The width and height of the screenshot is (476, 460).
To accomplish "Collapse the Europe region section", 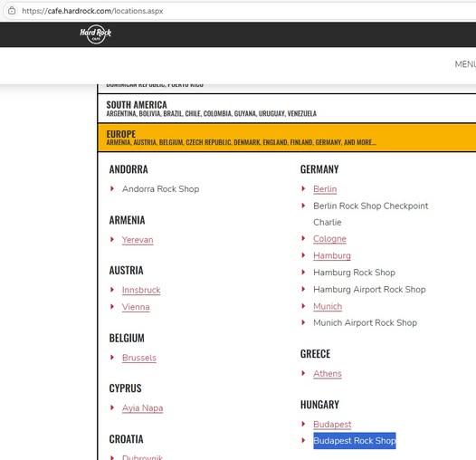I will coord(287,138).
